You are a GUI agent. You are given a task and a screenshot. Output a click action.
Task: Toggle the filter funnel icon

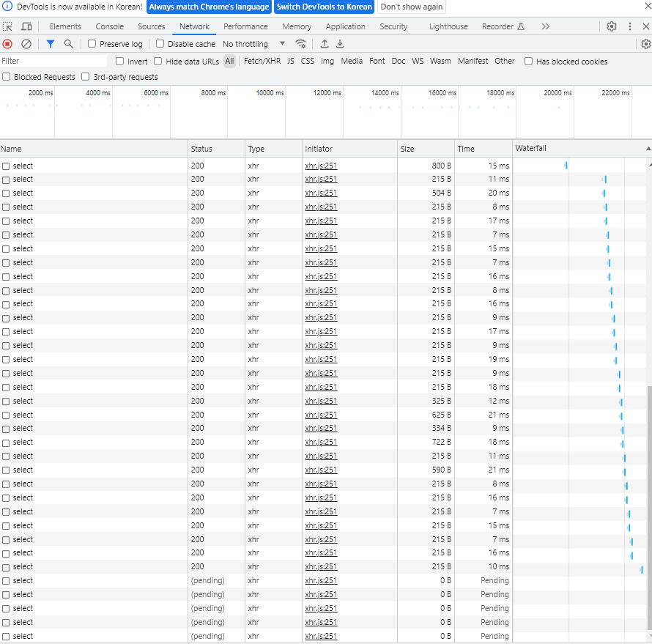pos(51,44)
